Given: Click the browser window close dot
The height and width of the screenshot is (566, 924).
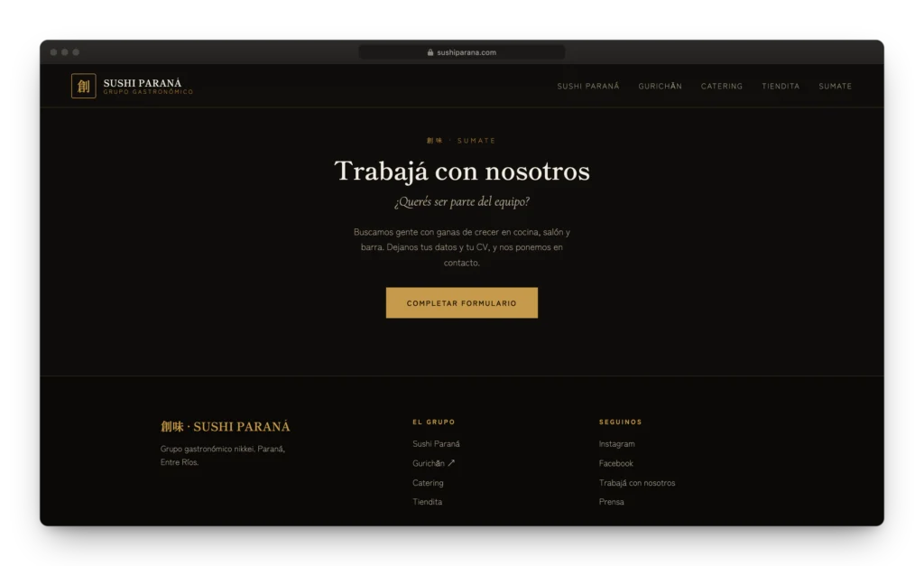Looking at the screenshot, I should (53, 52).
